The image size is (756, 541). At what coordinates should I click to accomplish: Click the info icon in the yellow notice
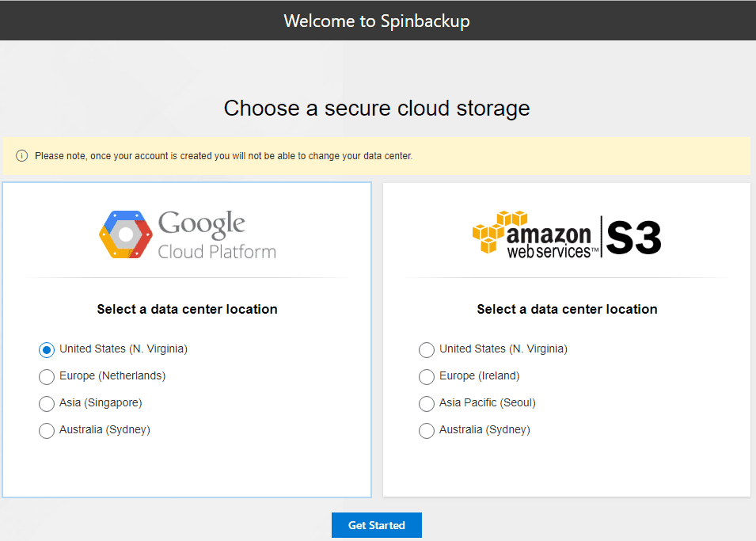(x=22, y=156)
